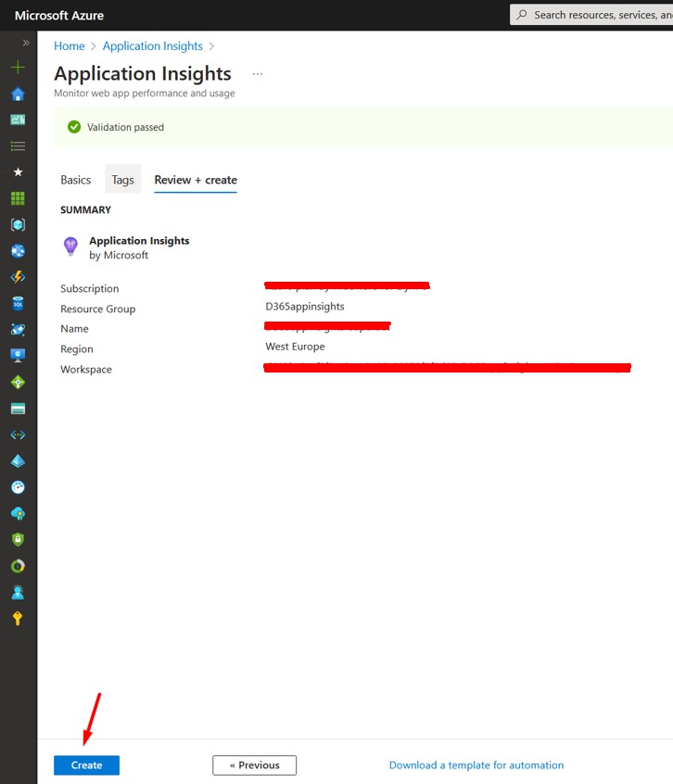Open Storage accounts icon
This screenshot has width=673, height=784.
(18, 409)
